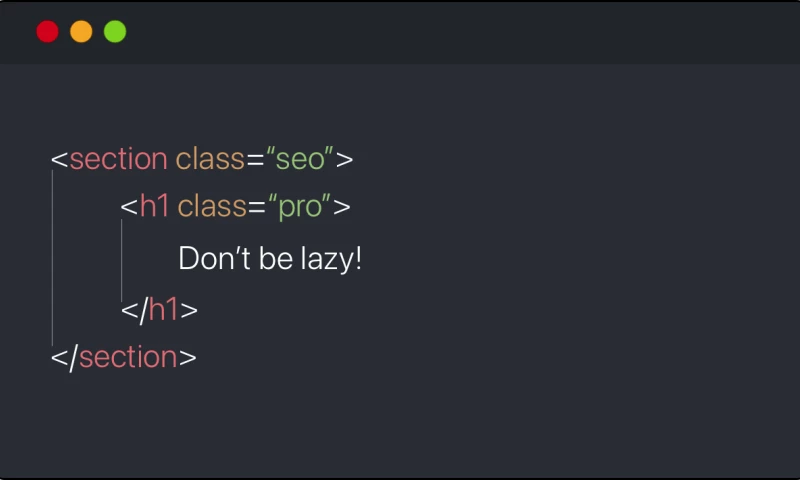Click the closing "h1" tag name
The width and height of the screenshot is (800, 480).
(x=163, y=310)
